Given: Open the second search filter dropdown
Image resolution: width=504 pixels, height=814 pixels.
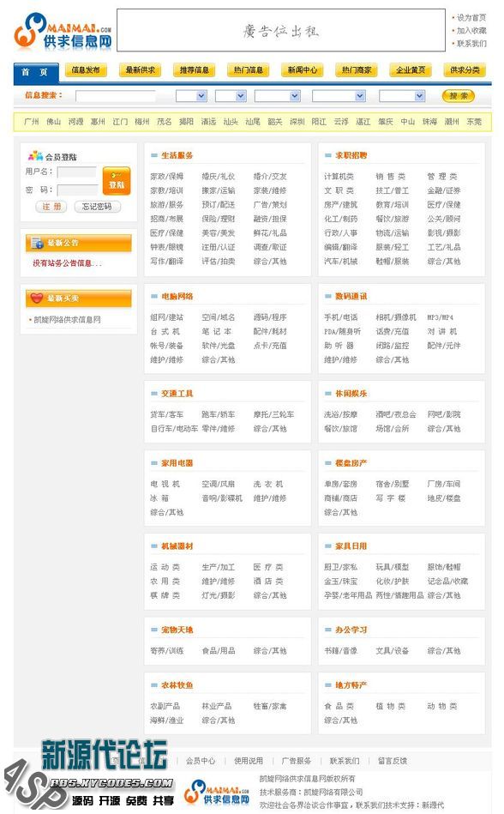Looking at the screenshot, I should [x=231, y=96].
